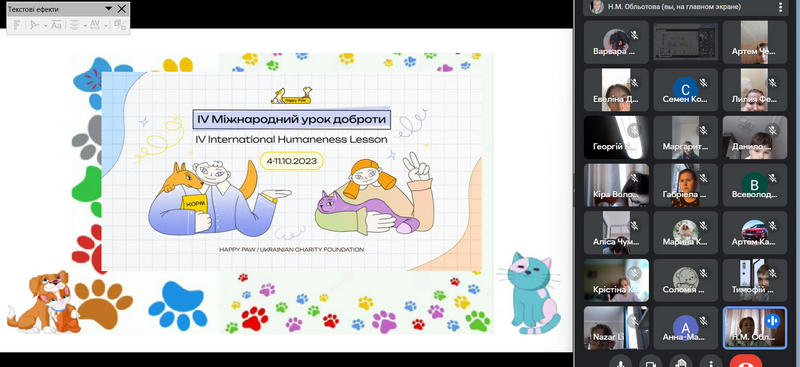Click the audio indicator on Н.М. Обл... tile
The height and width of the screenshot is (367, 800).
(772, 320)
